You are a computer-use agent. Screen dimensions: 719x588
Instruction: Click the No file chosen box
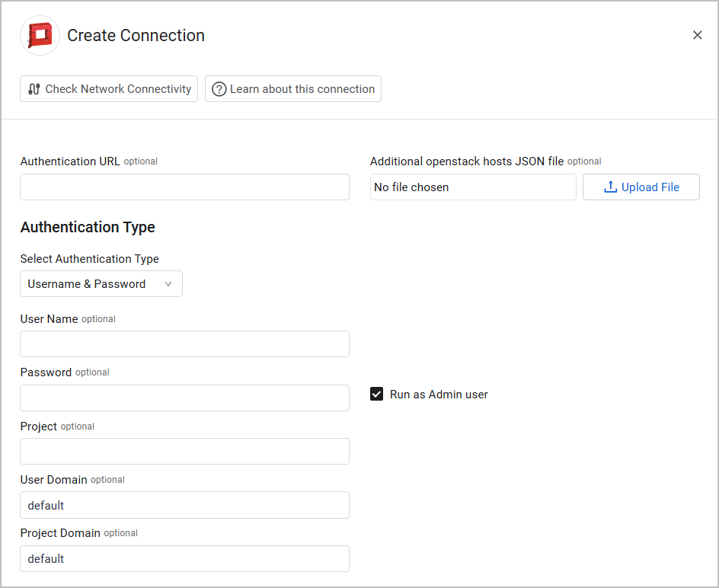(x=473, y=187)
